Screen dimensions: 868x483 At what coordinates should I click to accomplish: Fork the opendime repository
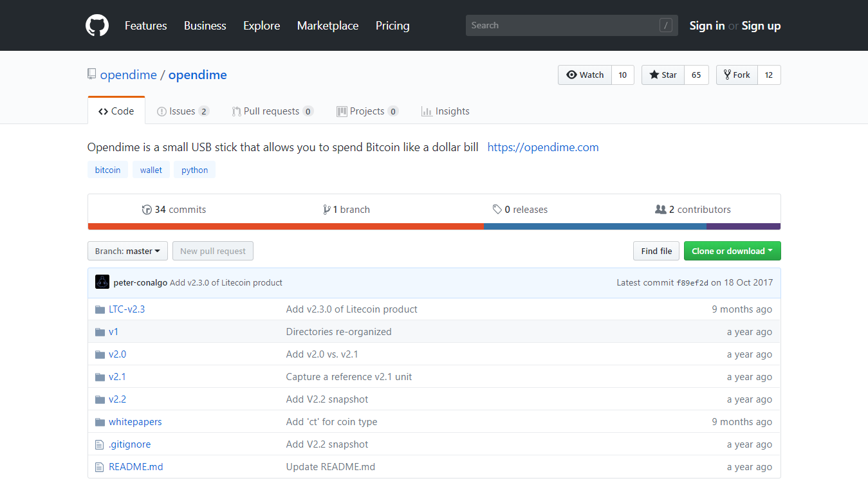coord(737,75)
